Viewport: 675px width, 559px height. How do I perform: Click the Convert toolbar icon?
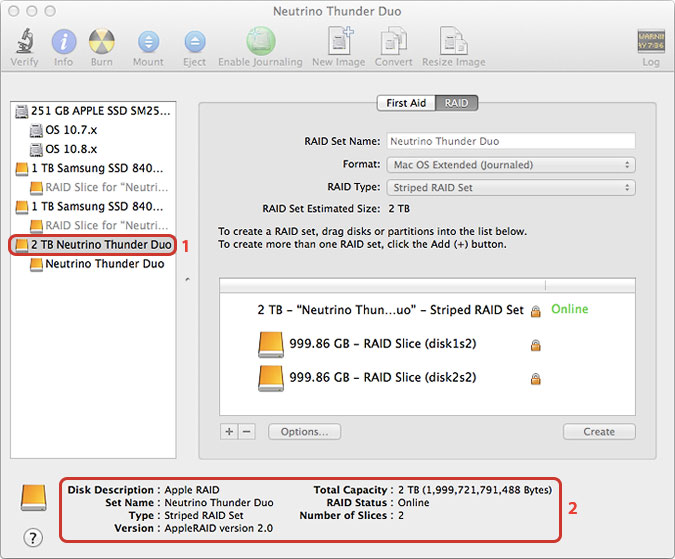click(393, 41)
